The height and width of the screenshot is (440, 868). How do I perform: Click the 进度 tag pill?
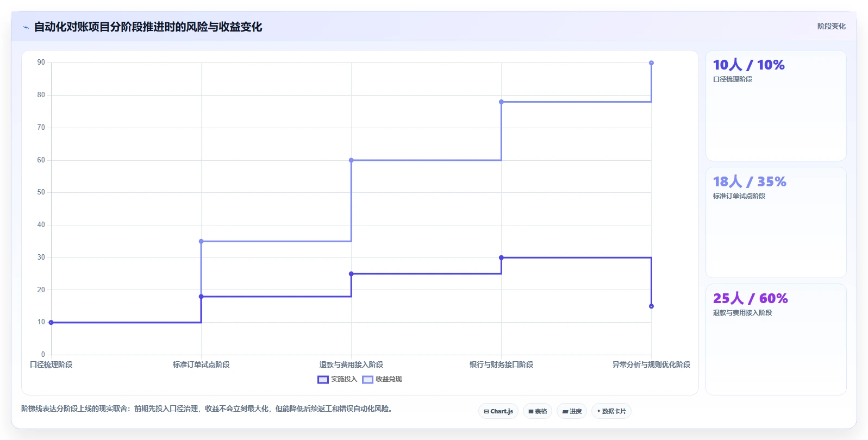click(572, 411)
